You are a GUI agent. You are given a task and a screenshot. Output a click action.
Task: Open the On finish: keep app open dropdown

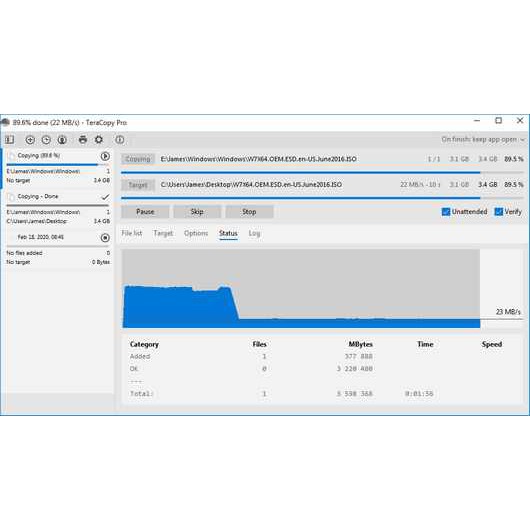(482, 139)
